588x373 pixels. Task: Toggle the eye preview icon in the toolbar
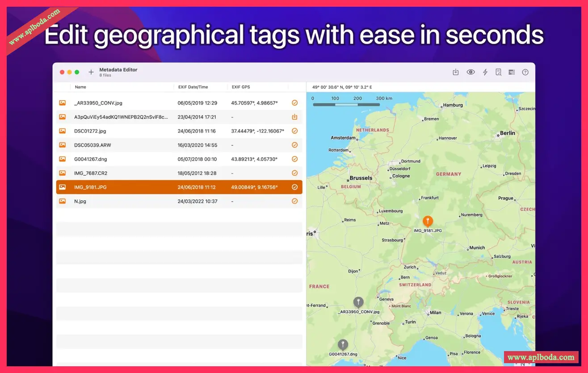470,72
